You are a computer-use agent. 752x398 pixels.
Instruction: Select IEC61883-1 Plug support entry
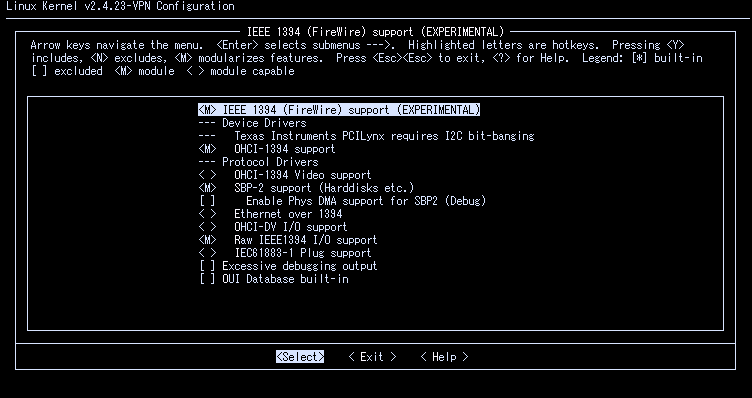(303, 253)
